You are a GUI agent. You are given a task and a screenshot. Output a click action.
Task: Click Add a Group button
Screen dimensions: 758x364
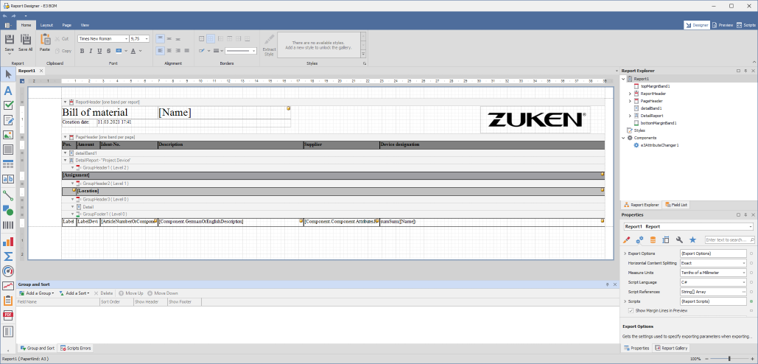pyautogui.click(x=36, y=293)
